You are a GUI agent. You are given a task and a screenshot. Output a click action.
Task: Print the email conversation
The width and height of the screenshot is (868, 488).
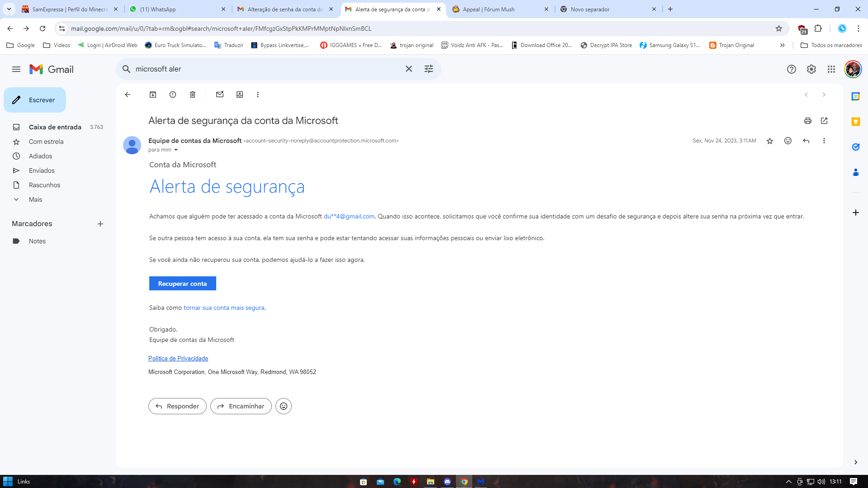click(x=808, y=121)
